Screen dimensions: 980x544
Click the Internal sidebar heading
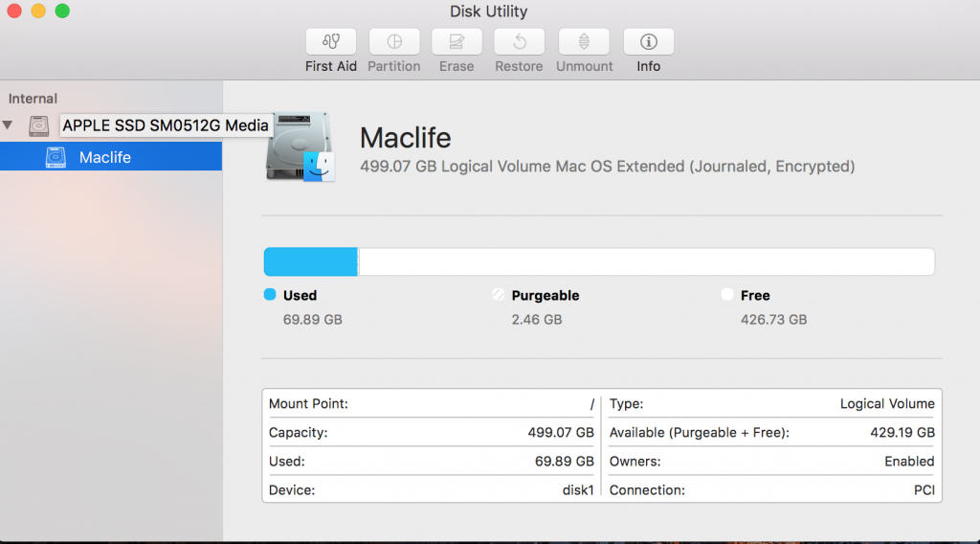tap(33, 99)
